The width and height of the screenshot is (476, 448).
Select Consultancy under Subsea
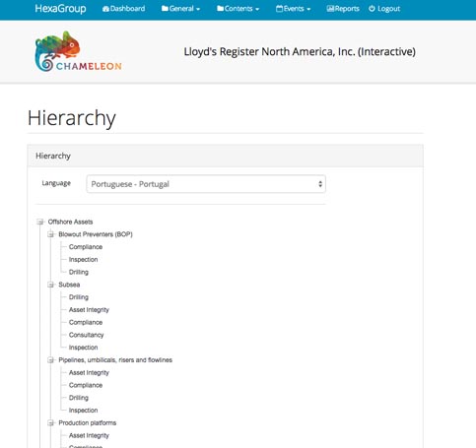tap(86, 335)
